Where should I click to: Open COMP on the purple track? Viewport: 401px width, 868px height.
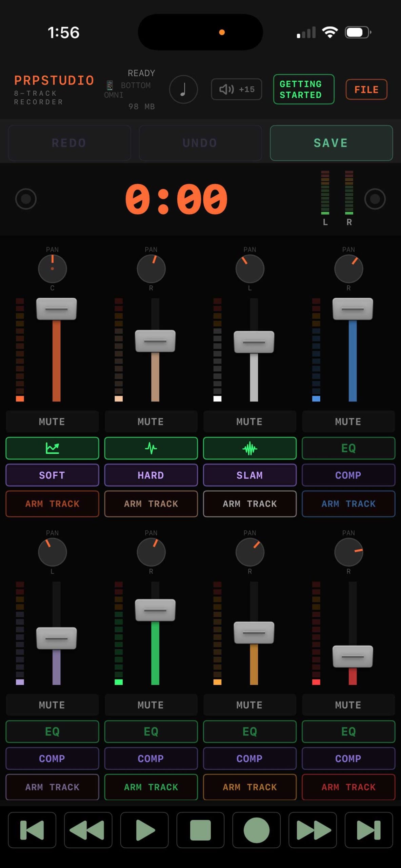point(52,758)
